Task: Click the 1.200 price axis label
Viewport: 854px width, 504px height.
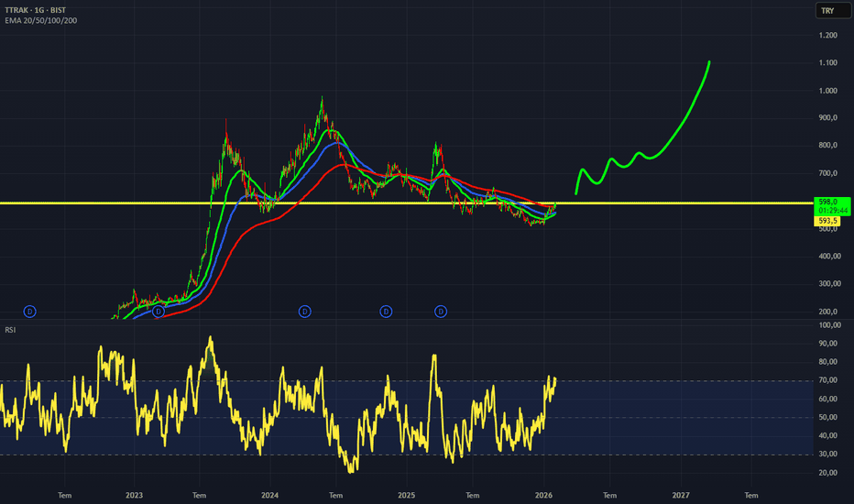Action: pos(827,36)
